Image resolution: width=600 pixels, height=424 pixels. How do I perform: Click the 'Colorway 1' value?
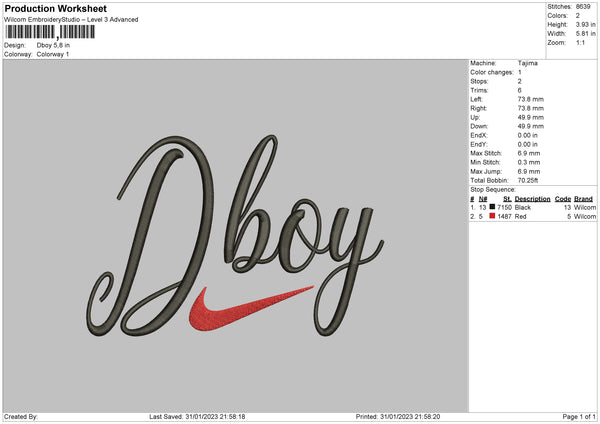(x=53, y=54)
